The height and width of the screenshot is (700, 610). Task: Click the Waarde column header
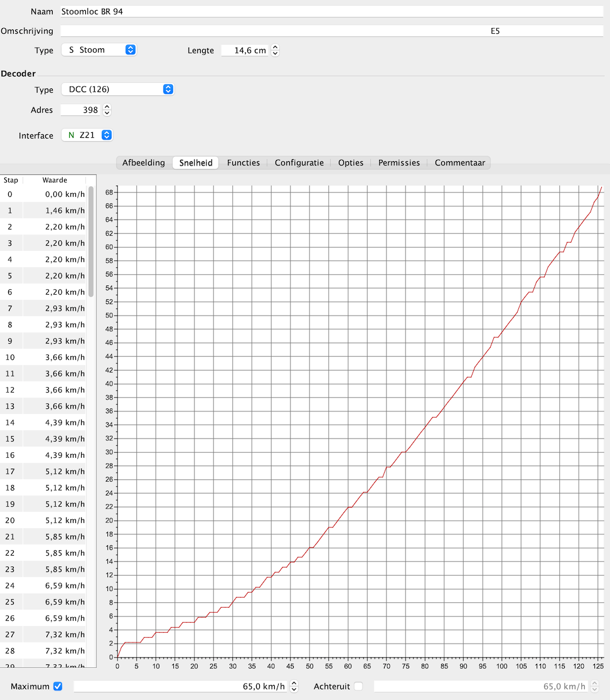point(55,180)
